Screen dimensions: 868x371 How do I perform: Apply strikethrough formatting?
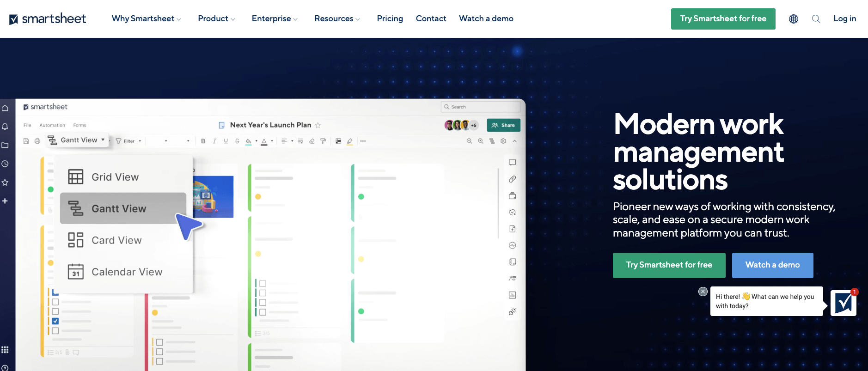tap(237, 141)
